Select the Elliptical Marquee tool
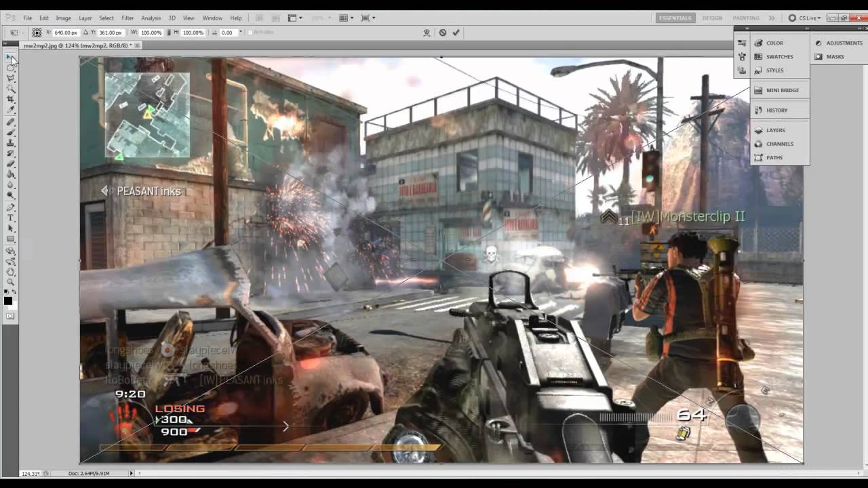Image resolution: width=868 pixels, height=488 pixels. [10, 67]
